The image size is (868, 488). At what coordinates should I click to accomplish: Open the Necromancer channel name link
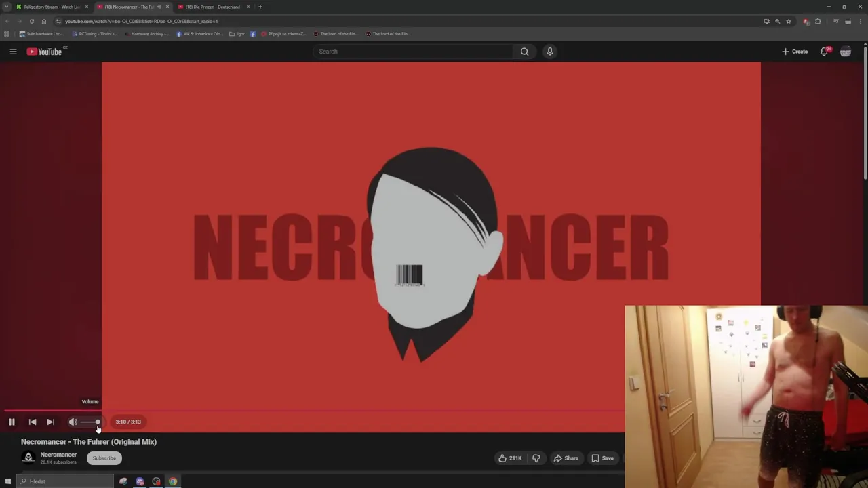tap(58, 455)
